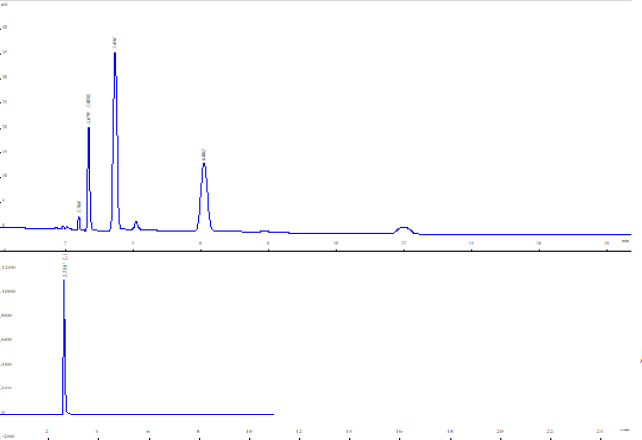This screenshot has height=440, width=642.
Task: Click the -2000 label on the lower y-axis
Action: (8, 436)
